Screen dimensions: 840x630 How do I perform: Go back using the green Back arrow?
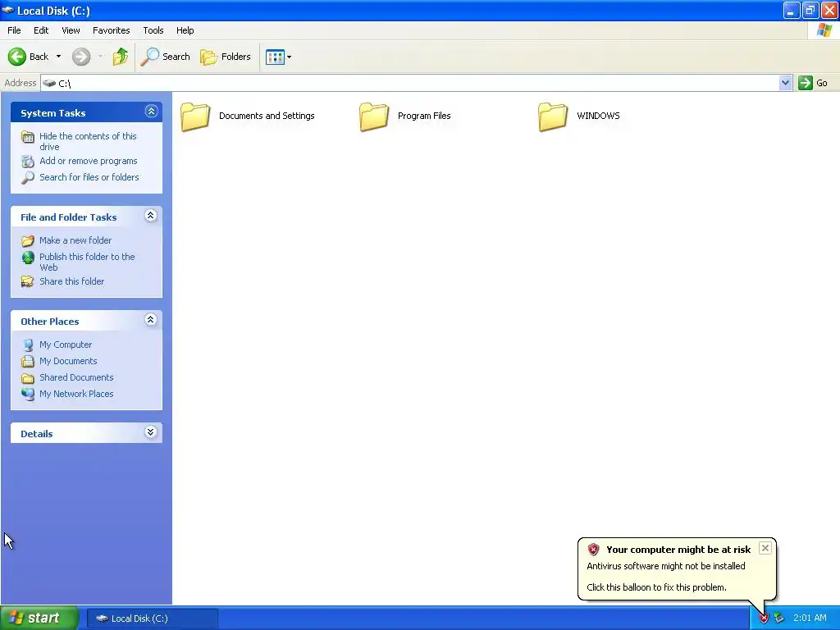point(17,57)
